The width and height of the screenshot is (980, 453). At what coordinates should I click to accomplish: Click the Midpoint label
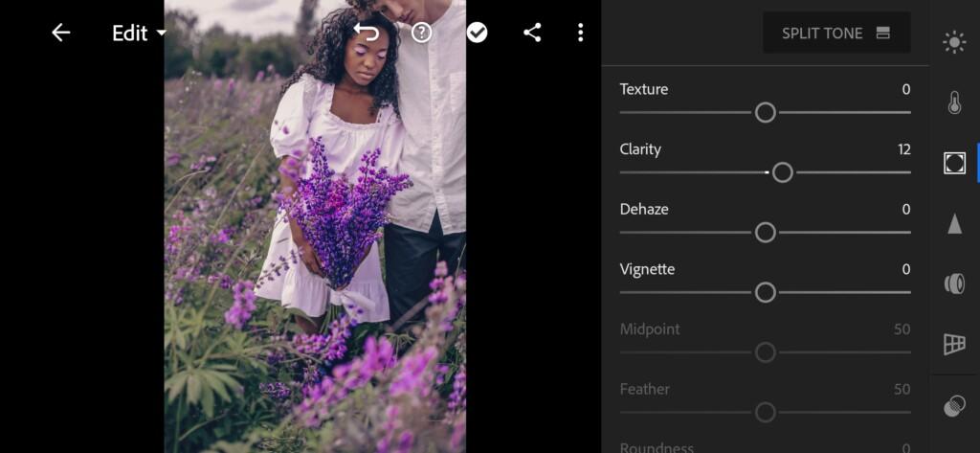click(x=650, y=329)
